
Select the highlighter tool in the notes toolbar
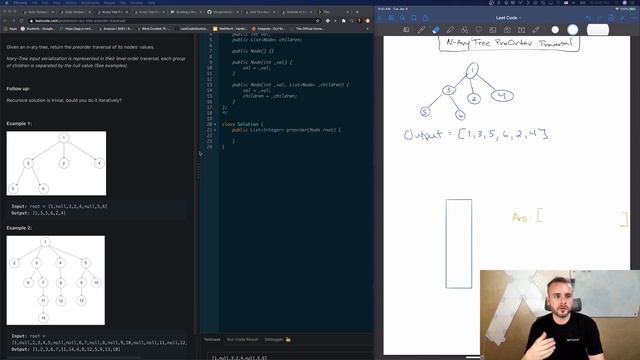[x=450, y=30]
